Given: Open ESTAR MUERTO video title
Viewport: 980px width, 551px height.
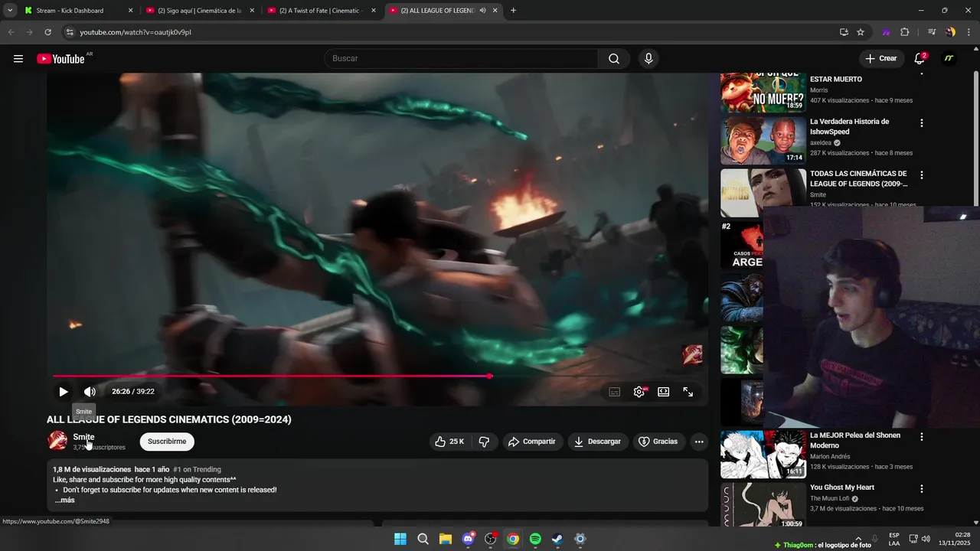Looking at the screenshot, I should (836, 80).
